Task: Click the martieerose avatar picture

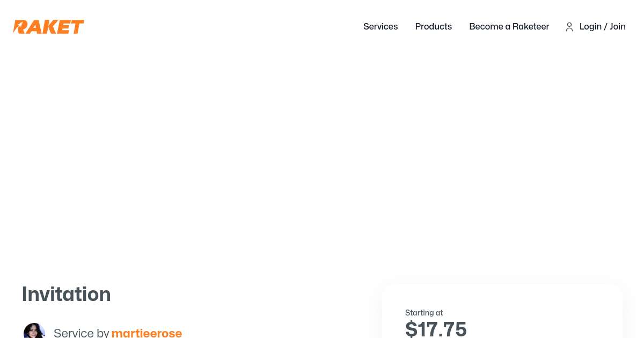Action: (x=34, y=332)
